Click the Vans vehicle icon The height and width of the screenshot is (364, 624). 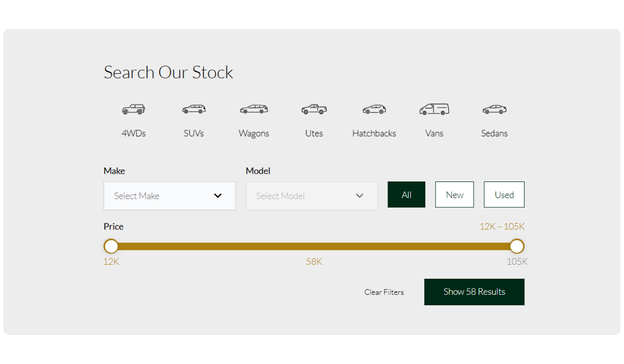(x=434, y=109)
